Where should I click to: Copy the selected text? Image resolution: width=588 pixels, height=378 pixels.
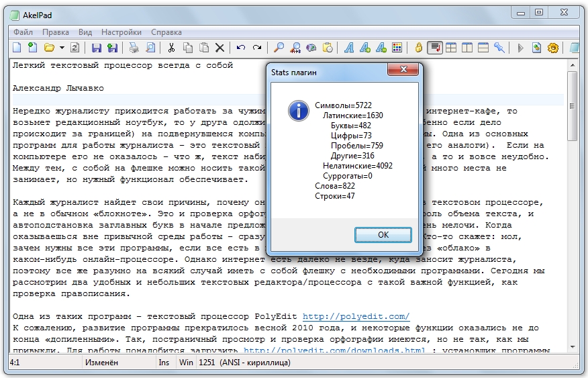(x=188, y=48)
